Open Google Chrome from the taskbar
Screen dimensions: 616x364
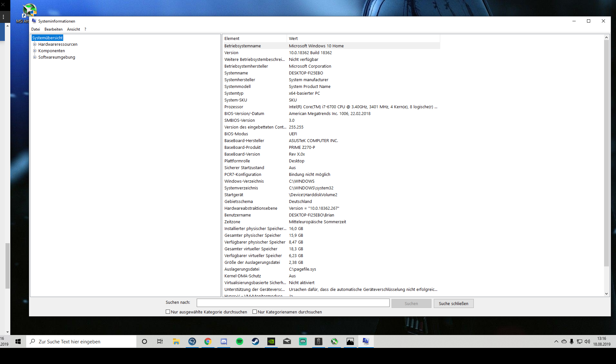coord(208,341)
